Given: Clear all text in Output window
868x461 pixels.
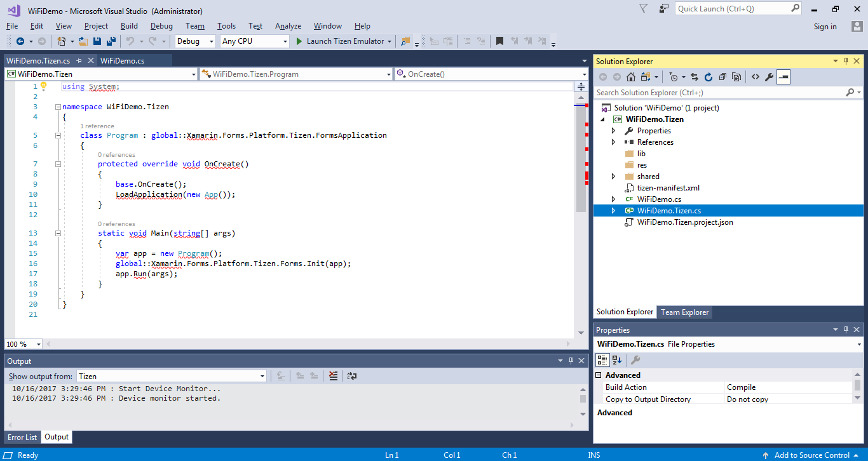Looking at the screenshot, I should pos(334,376).
